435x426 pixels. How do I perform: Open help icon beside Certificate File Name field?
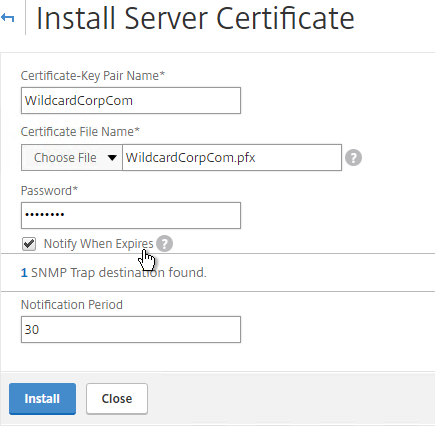pos(353,157)
